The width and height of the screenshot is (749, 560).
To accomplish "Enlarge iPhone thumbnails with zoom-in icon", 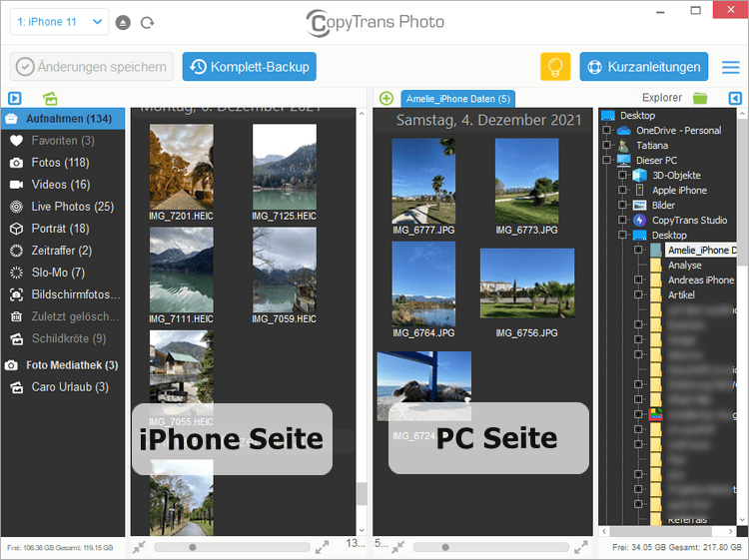I will [x=322, y=547].
